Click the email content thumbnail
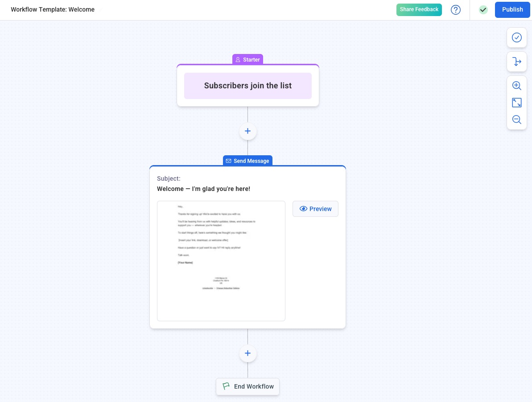 [x=221, y=261]
